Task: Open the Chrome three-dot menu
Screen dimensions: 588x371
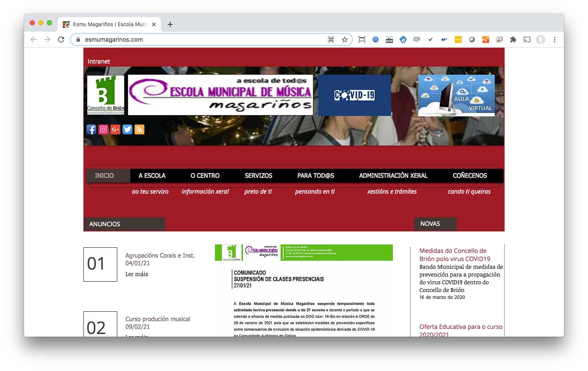Action: [x=554, y=40]
